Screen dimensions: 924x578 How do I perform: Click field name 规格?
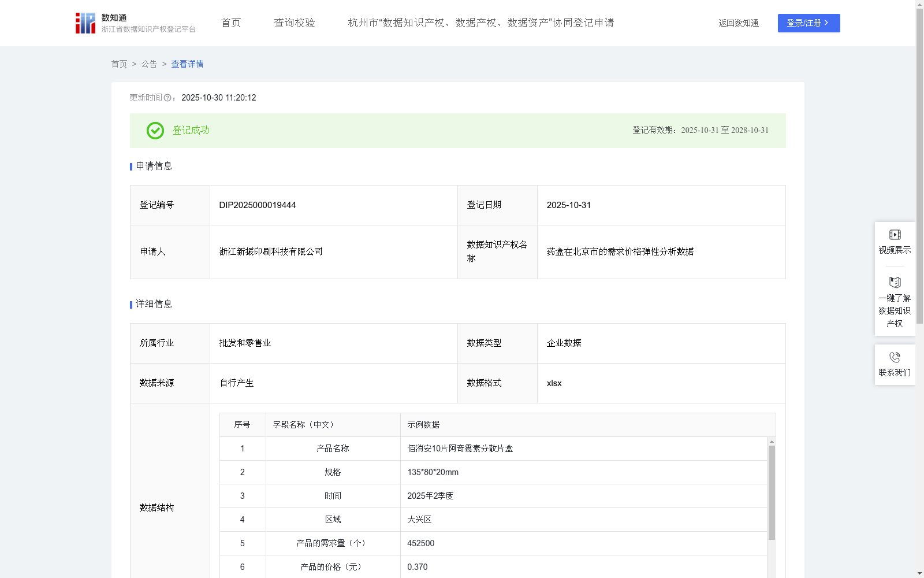pos(333,472)
